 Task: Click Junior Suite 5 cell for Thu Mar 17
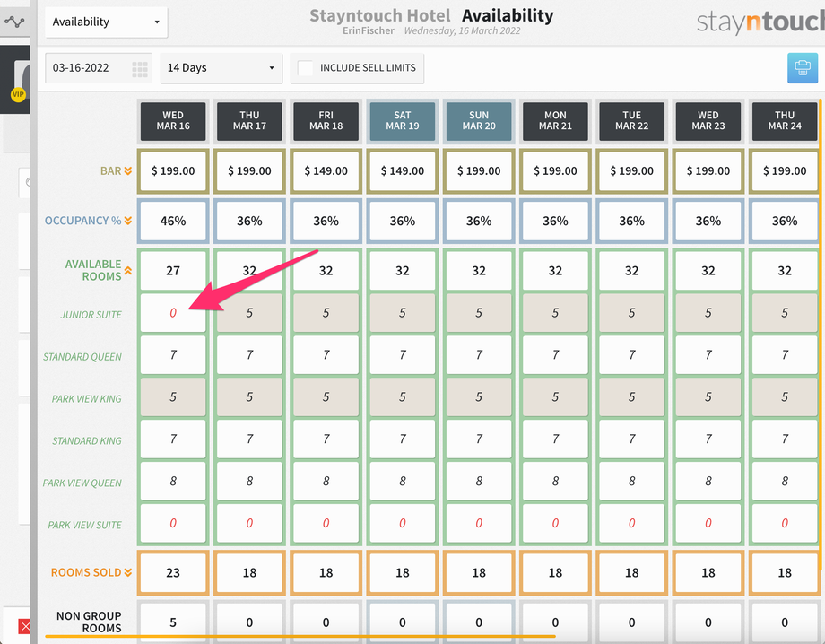[x=249, y=313]
